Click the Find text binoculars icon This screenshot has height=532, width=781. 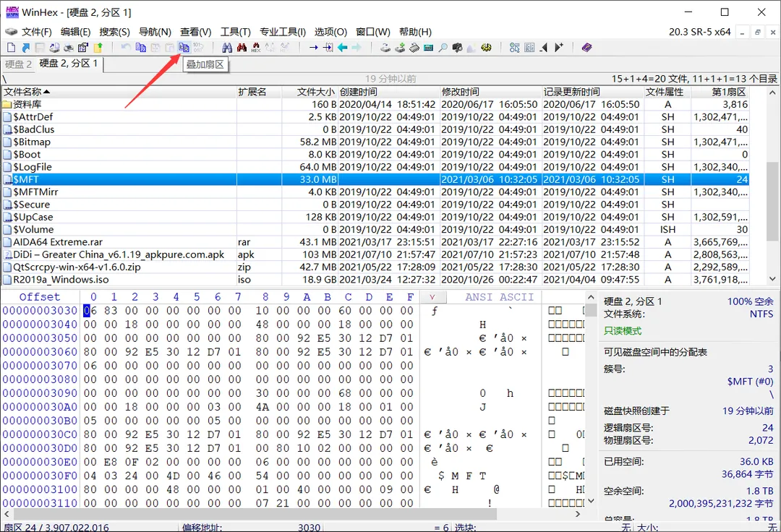pos(227,48)
